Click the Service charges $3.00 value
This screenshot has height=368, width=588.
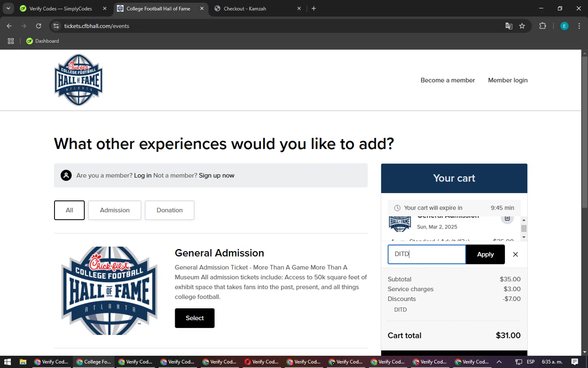point(512,289)
